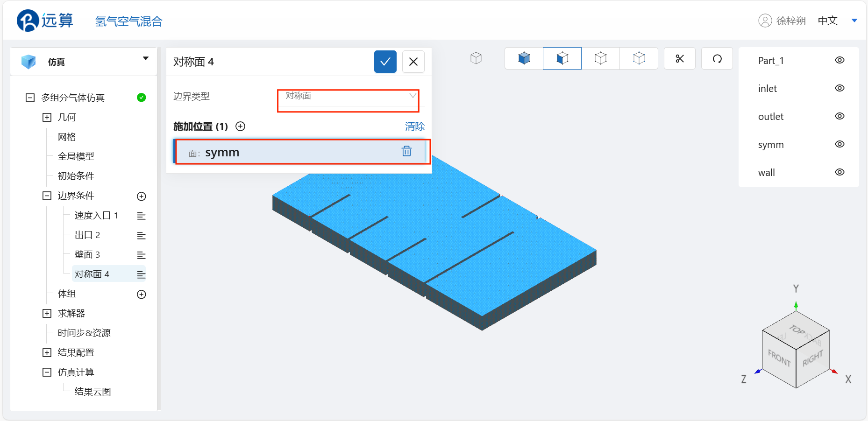The height and width of the screenshot is (421, 868).
Task: Toggle visibility of symm
Action: coord(840,144)
